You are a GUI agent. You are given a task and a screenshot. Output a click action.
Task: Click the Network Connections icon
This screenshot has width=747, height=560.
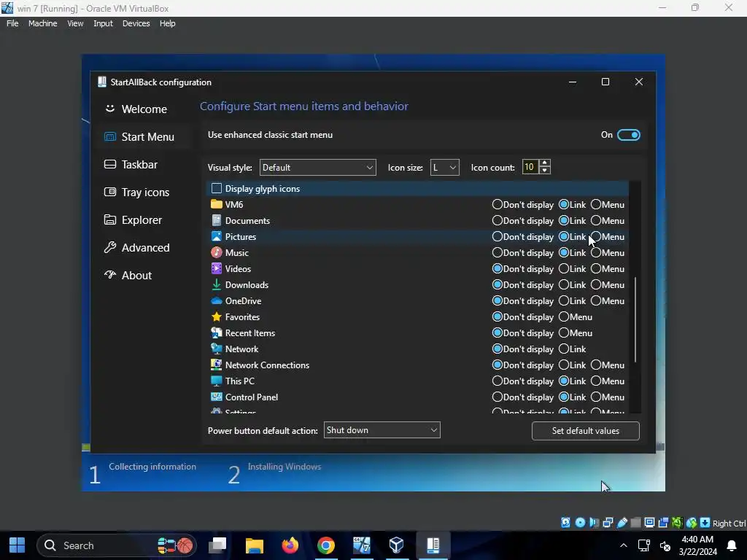[x=216, y=365]
